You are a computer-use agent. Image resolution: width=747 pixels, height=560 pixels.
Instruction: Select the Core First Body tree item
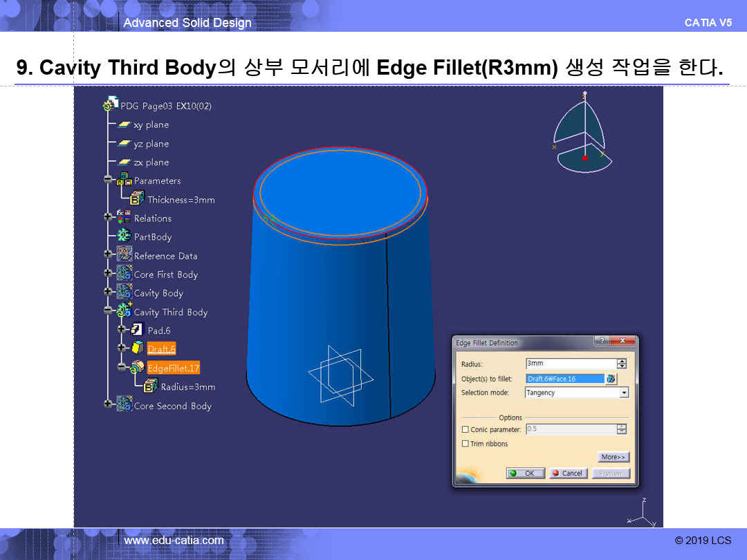(x=165, y=274)
